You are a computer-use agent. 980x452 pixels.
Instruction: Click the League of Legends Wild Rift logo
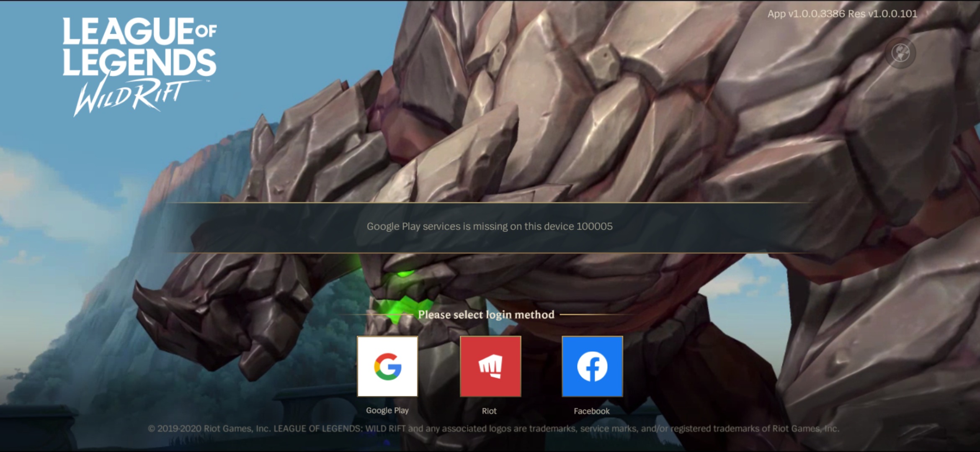coord(139,66)
